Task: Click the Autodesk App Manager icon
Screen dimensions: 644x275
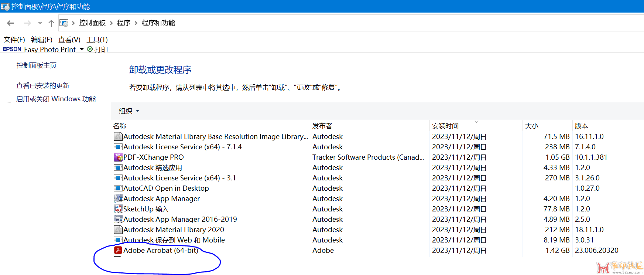Action: 118,198
